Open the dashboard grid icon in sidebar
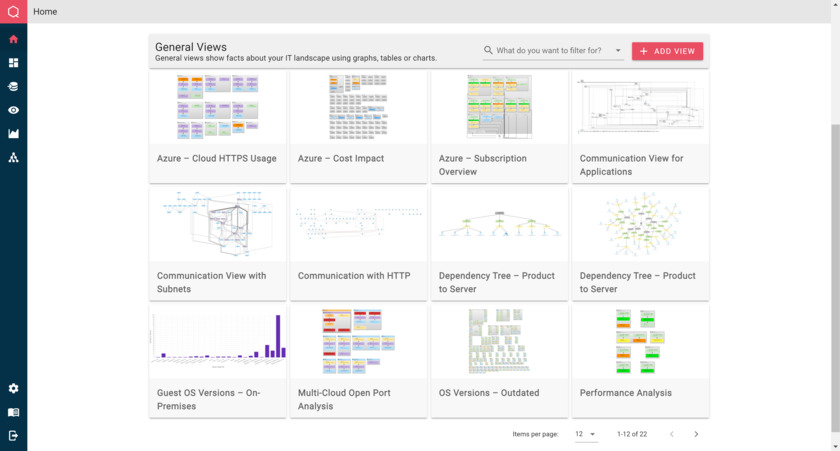Screen dimensions: 840x451 coord(13,63)
